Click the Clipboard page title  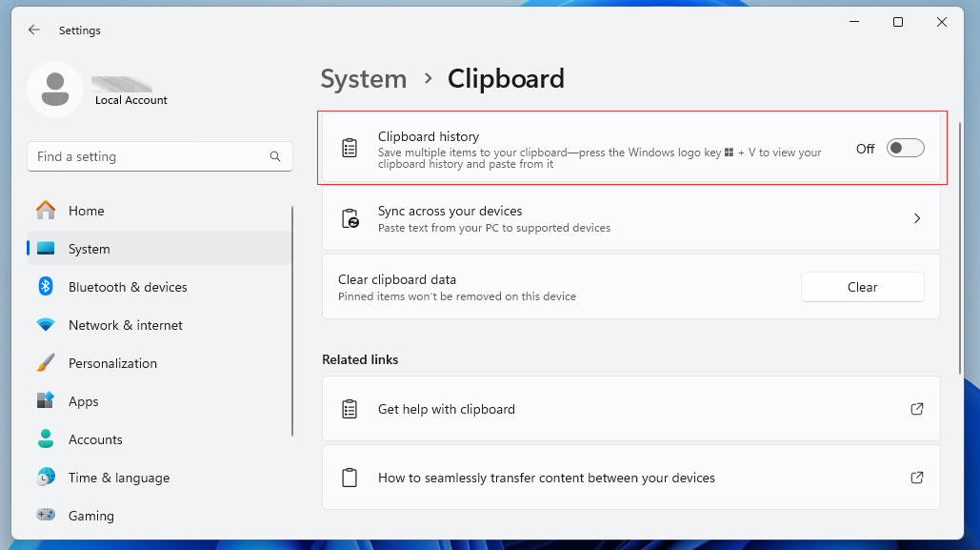(x=506, y=79)
